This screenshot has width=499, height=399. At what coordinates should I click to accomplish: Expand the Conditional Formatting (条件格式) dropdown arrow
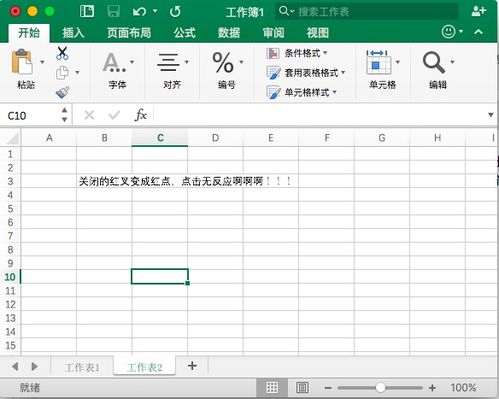point(325,53)
